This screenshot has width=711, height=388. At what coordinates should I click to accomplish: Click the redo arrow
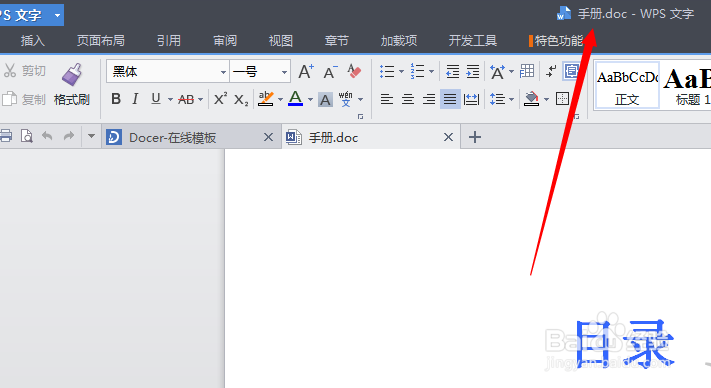(x=68, y=136)
